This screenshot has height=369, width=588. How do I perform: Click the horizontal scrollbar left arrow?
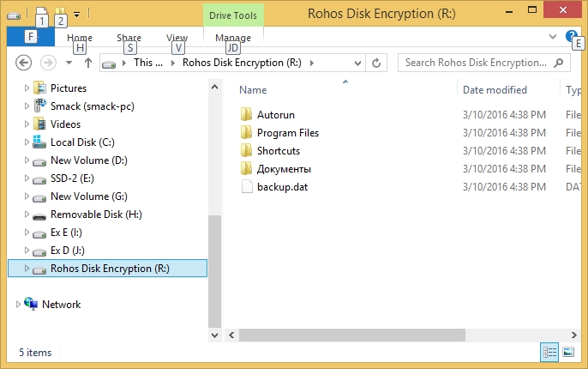231,335
